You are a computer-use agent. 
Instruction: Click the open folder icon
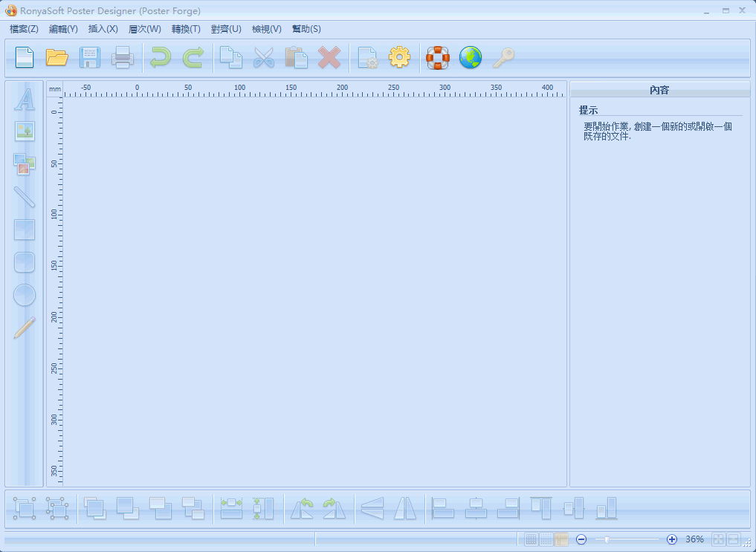(x=57, y=57)
